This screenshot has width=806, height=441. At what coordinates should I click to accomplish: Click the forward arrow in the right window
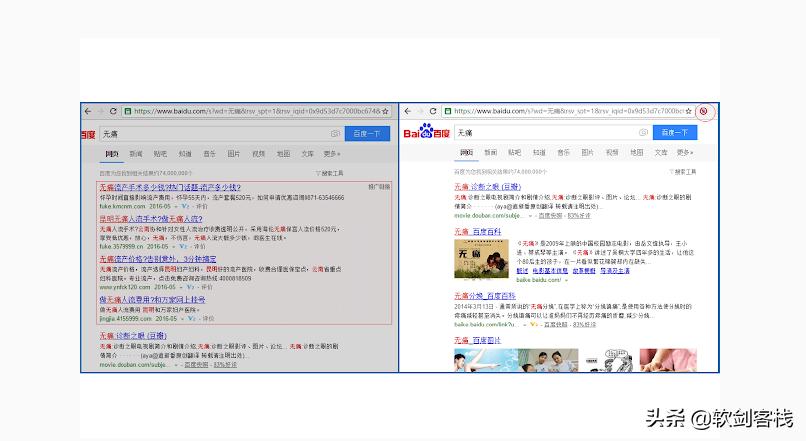pyautogui.click(x=420, y=111)
